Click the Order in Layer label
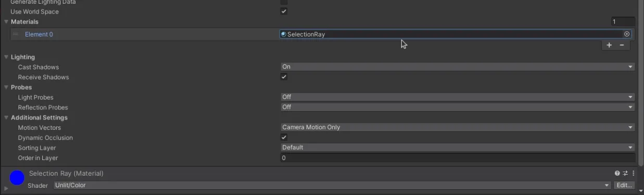The width and height of the screenshot is (644, 195). pos(38,158)
